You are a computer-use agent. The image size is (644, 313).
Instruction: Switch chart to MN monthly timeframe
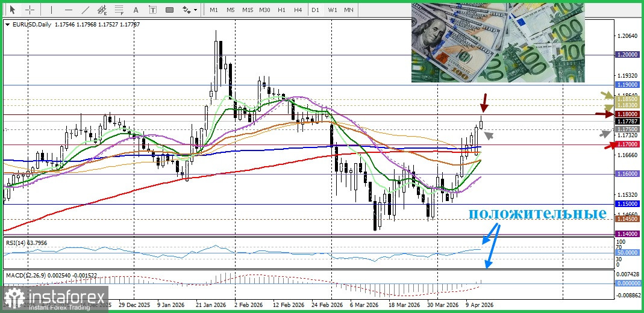pyautogui.click(x=349, y=10)
